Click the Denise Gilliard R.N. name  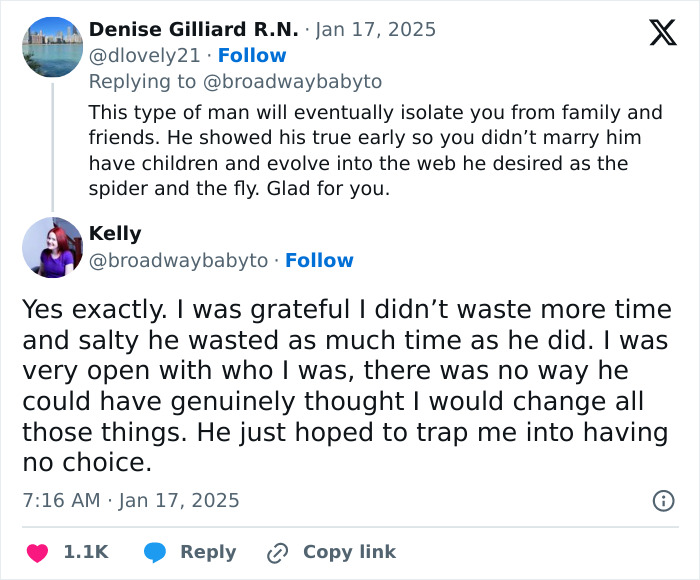[193, 29]
